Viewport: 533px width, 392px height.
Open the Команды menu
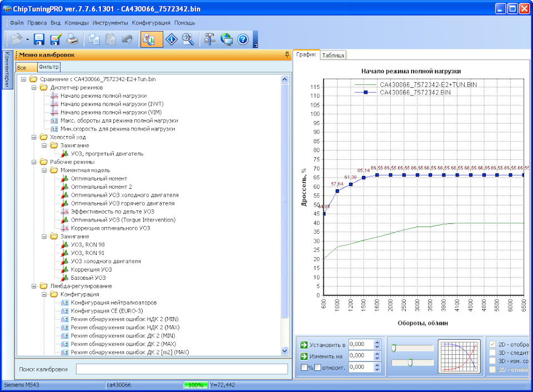click(77, 23)
